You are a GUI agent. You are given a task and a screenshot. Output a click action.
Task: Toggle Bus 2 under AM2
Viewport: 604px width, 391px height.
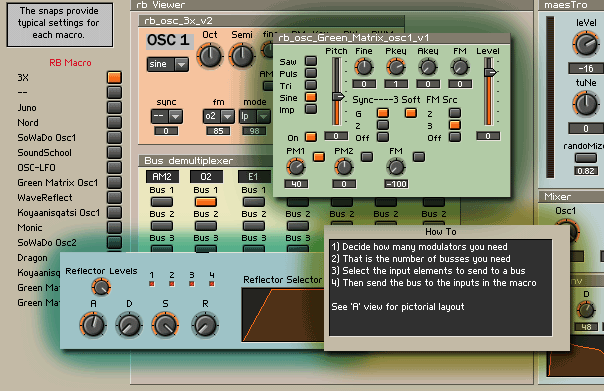pos(162,226)
